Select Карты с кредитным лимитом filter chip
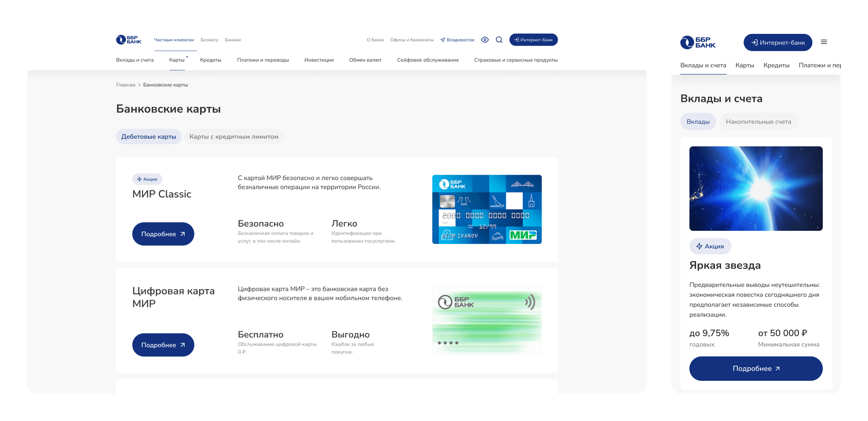The width and height of the screenshot is (868, 421). (234, 137)
